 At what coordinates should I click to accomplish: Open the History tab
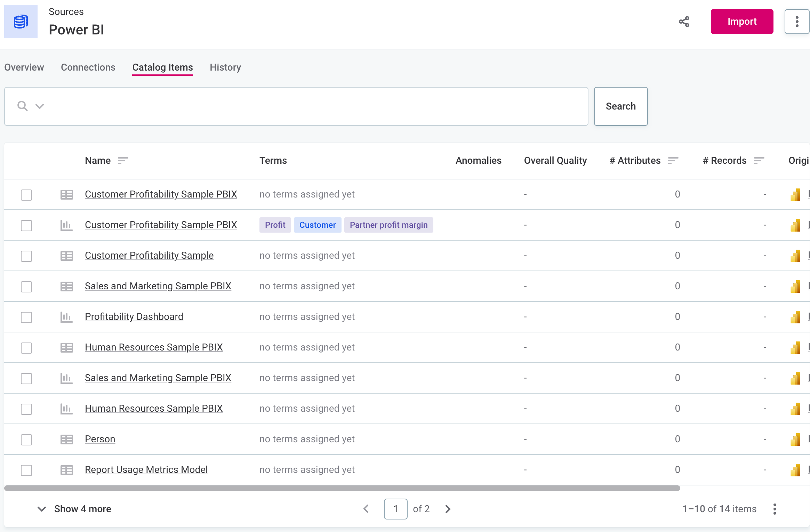tap(225, 67)
